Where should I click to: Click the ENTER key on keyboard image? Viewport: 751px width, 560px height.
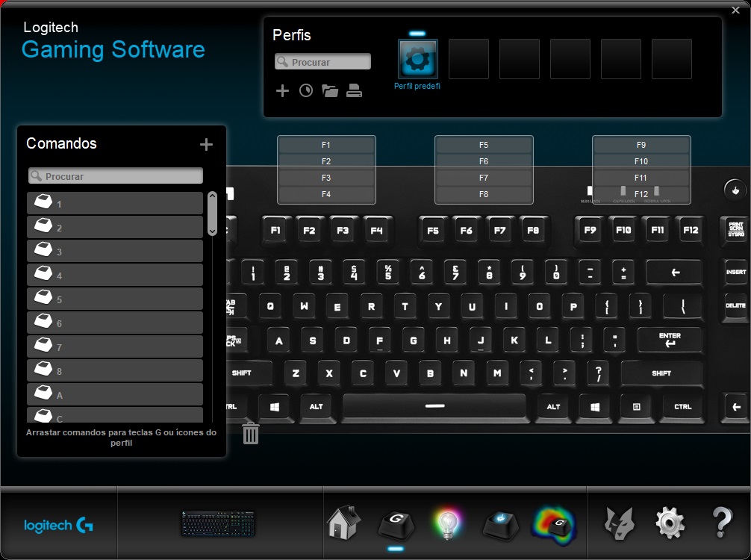point(670,340)
